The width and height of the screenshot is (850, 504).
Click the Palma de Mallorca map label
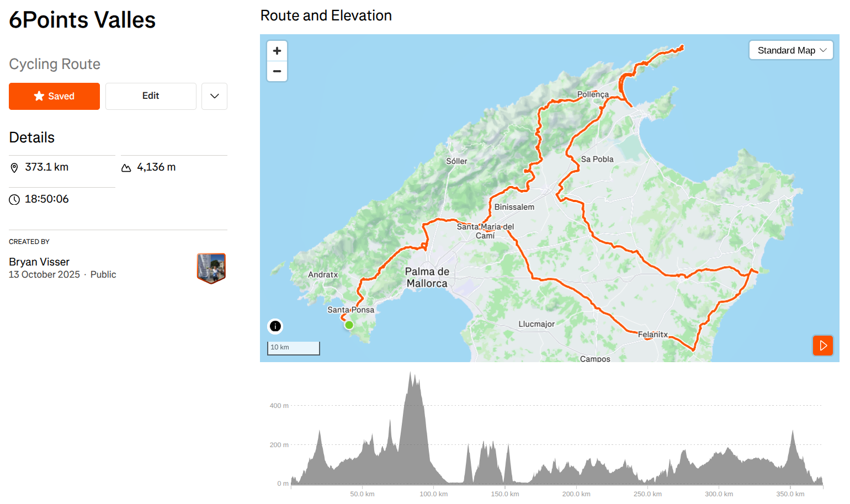pos(427,278)
